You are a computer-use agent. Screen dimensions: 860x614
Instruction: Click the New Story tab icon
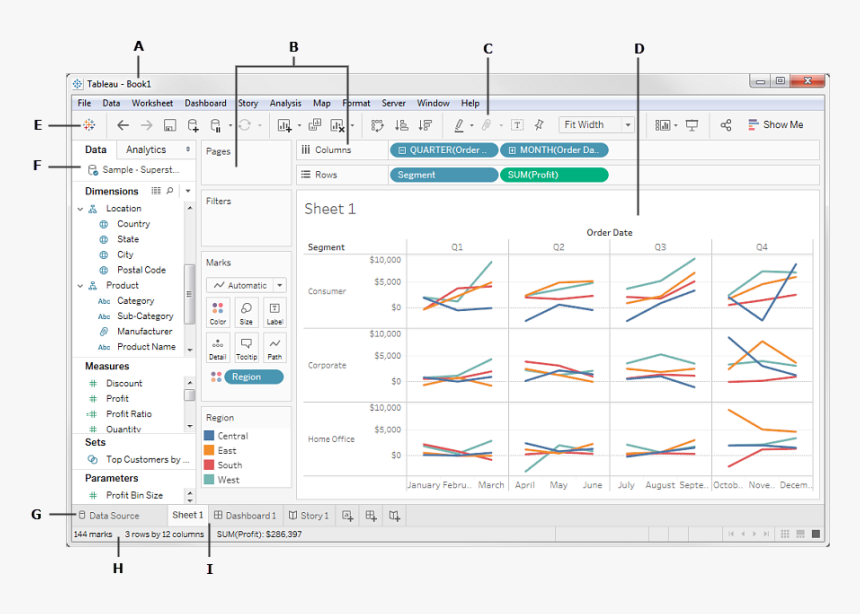click(394, 516)
